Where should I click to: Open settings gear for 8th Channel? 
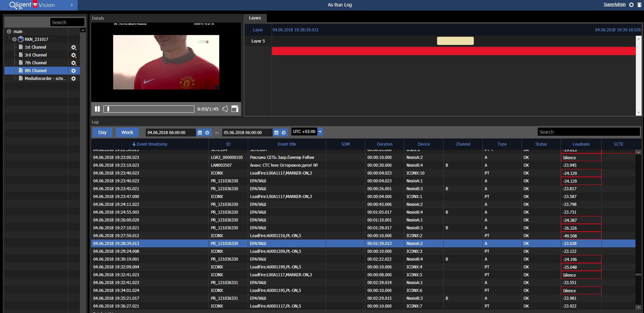click(74, 71)
